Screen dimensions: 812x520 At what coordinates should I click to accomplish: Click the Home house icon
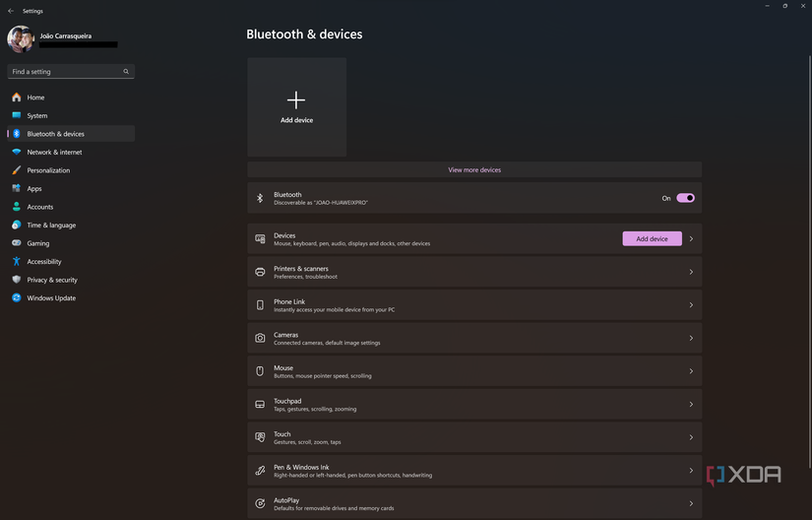coord(17,97)
